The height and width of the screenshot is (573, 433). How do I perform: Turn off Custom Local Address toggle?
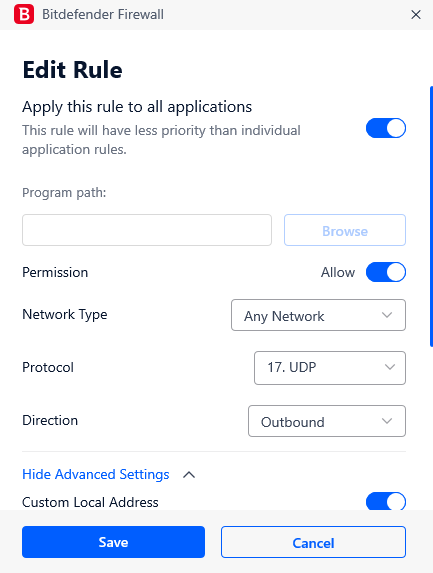coord(386,501)
